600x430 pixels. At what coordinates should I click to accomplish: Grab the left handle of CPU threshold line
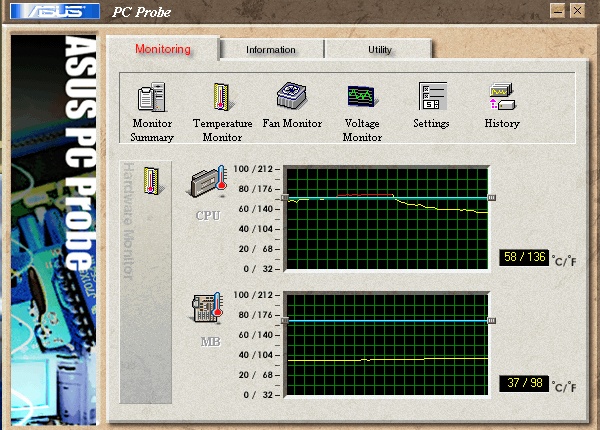285,197
